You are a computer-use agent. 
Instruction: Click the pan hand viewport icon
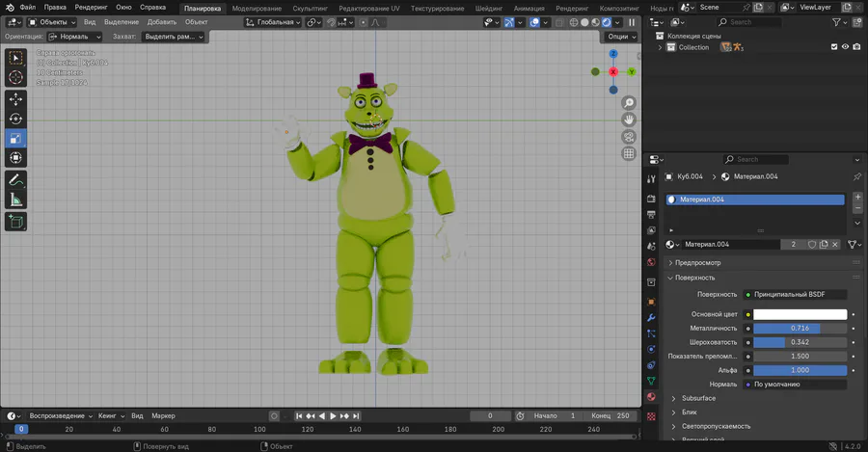tap(629, 120)
